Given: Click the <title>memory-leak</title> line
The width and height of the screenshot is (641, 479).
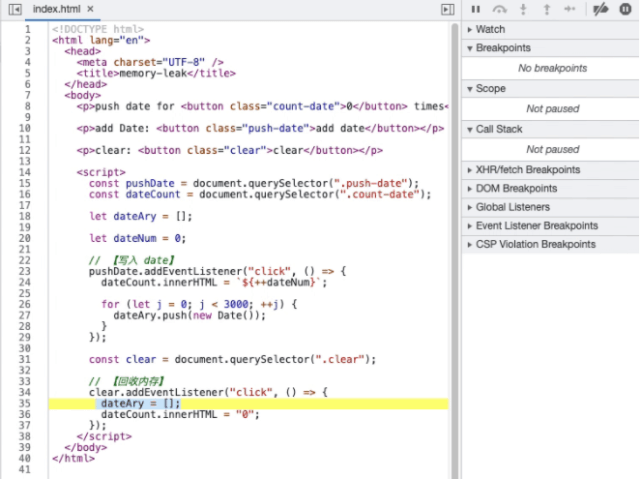Looking at the screenshot, I should (156, 73).
